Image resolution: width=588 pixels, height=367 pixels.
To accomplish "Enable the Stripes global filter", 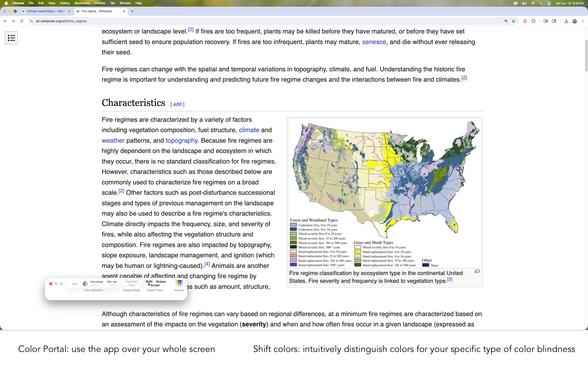I will pyautogui.click(x=161, y=282).
